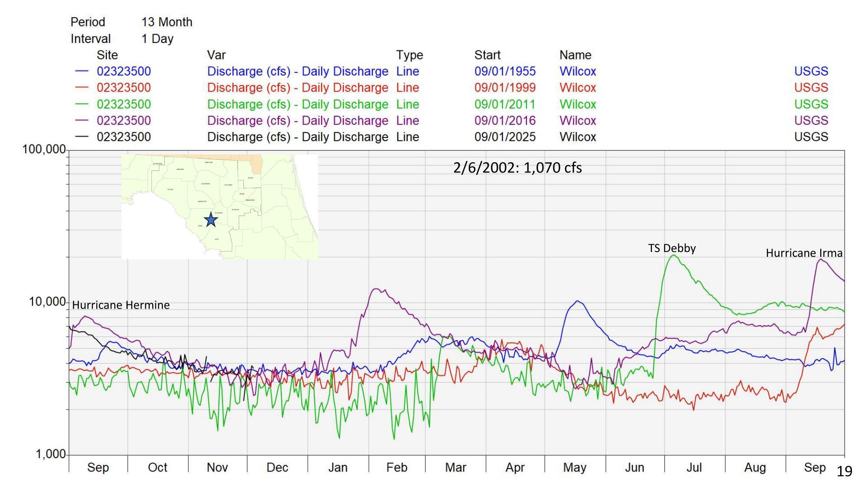Click the black 2025 legend line swatch
Viewport: 868px width, 488px height.
[82, 137]
